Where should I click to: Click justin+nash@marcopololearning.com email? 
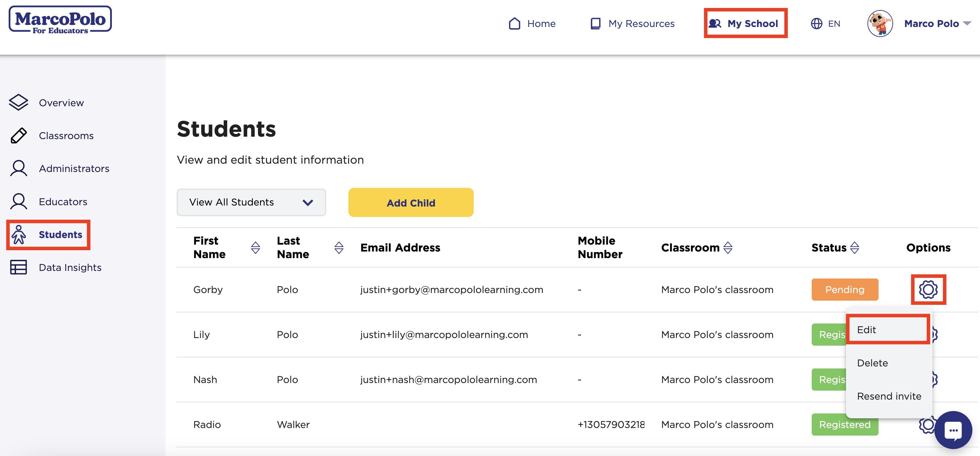[x=448, y=379]
